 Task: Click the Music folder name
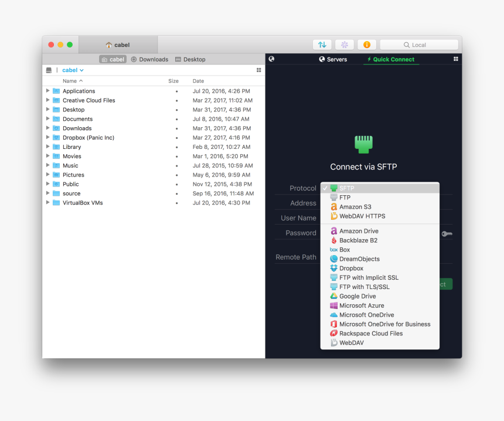point(70,165)
